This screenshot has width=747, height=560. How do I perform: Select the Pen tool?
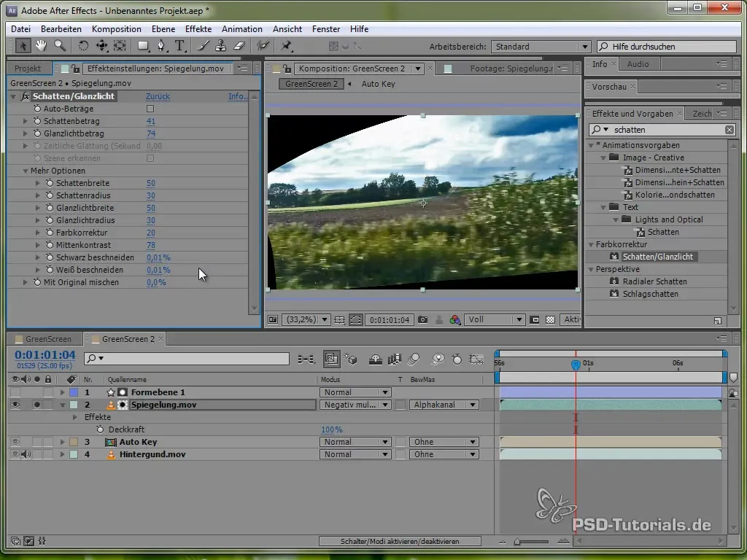tap(161, 46)
